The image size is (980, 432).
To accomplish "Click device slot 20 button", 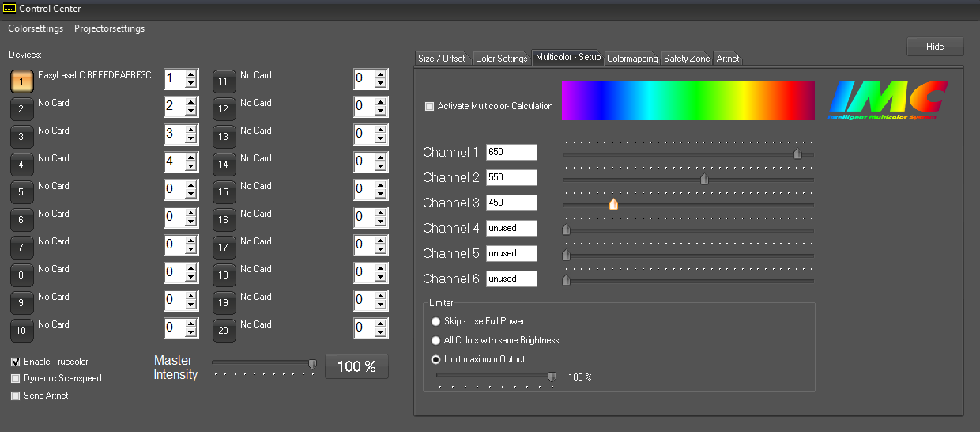I will pos(224,331).
